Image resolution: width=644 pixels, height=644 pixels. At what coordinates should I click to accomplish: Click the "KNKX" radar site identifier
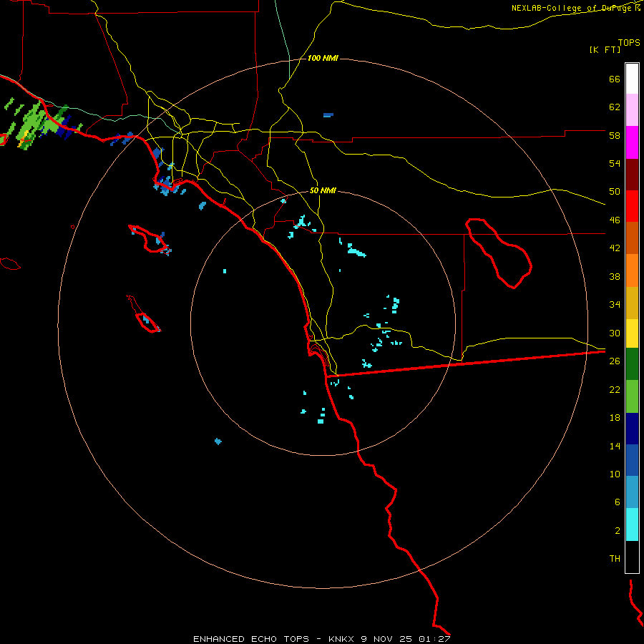341,639
